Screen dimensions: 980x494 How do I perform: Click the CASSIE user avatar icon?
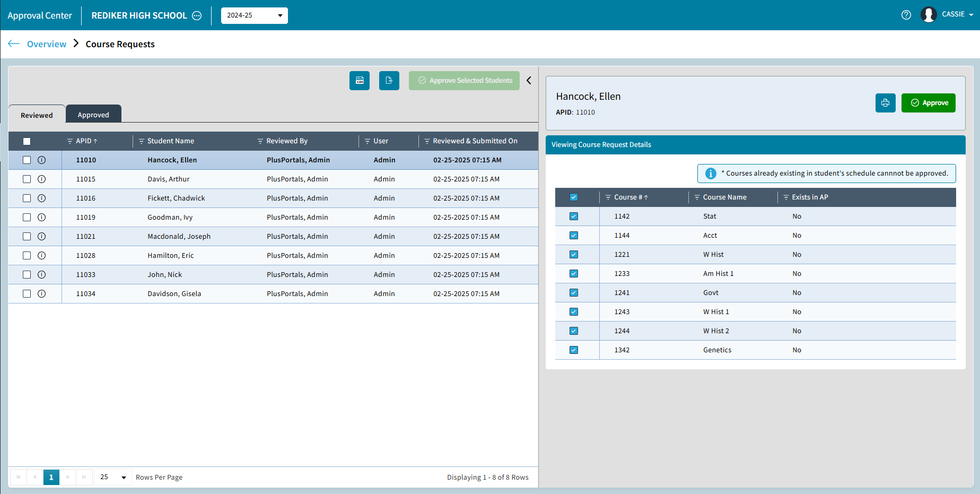(x=929, y=15)
